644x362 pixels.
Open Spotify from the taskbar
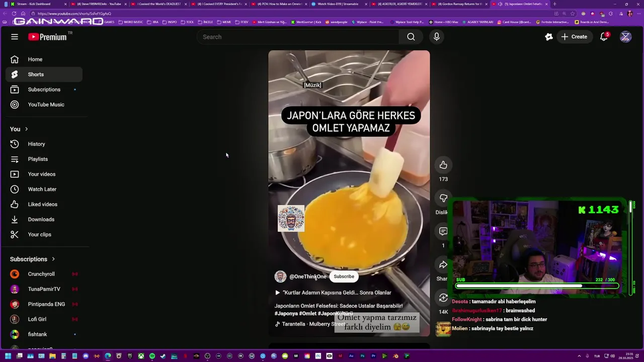click(152, 356)
